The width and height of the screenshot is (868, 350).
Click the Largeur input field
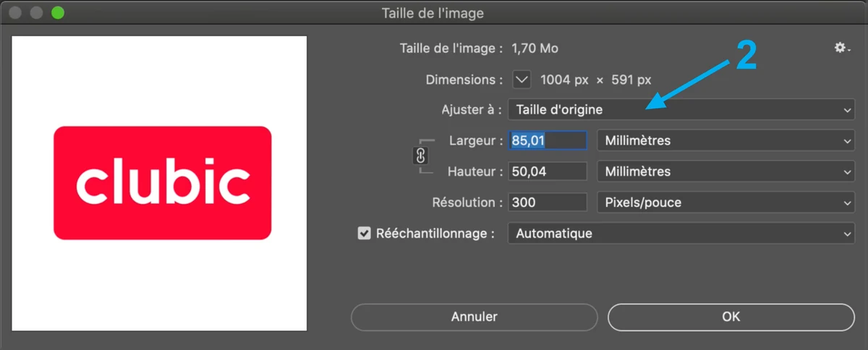click(548, 140)
